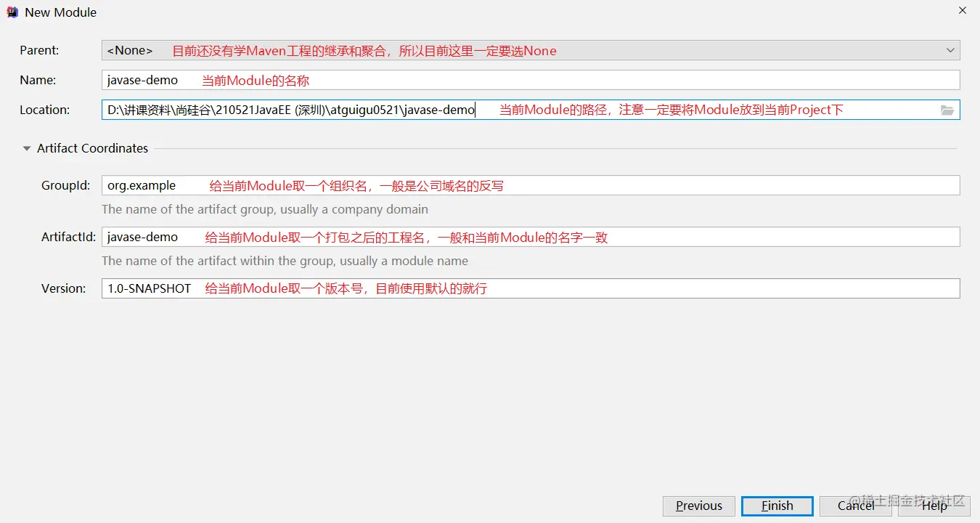Click the Artifact Coordinates section header text
Viewport: 980px width, 523px height.
tap(93, 148)
